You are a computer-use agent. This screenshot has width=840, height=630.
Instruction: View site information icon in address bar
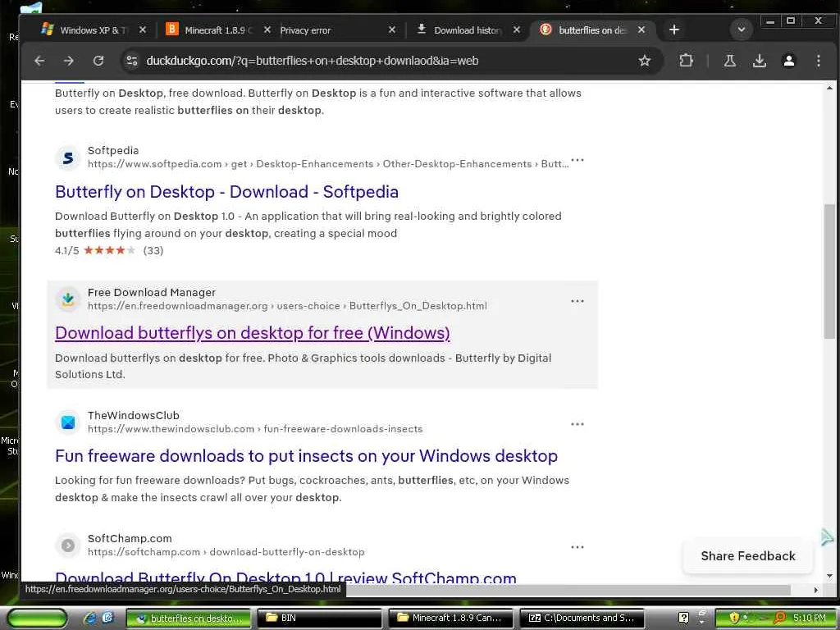pyautogui.click(x=132, y=61)
